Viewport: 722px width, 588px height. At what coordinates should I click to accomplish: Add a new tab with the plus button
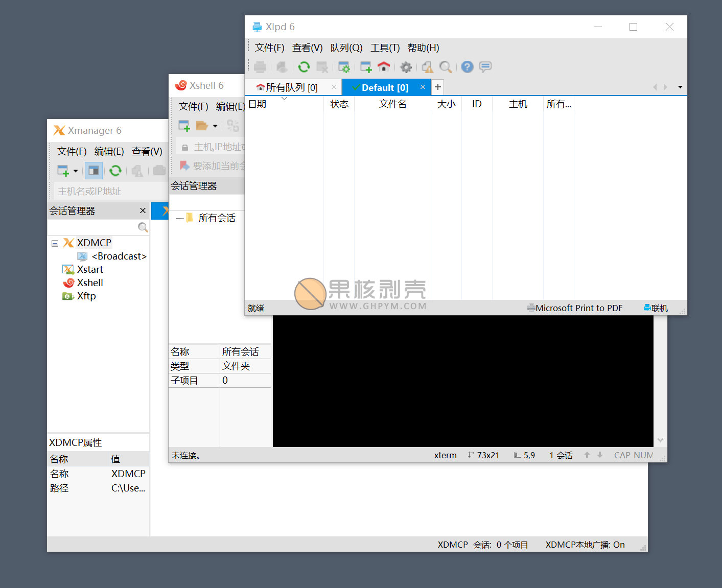click(x=438, y=87)
